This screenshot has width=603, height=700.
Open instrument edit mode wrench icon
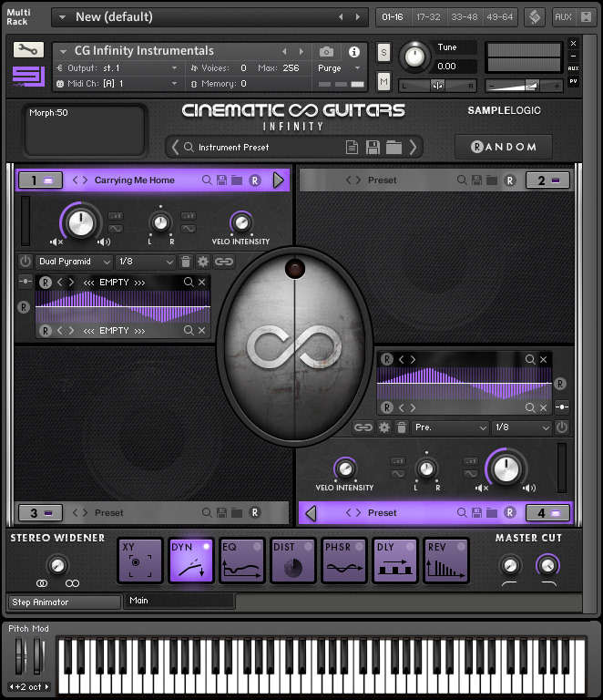pyautogui.click(x=28, y=49)
